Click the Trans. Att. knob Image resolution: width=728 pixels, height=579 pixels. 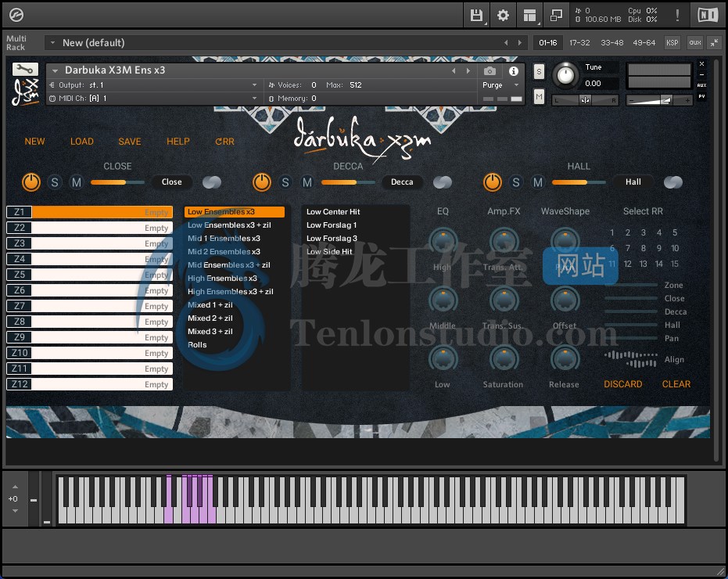click(504, 241)
